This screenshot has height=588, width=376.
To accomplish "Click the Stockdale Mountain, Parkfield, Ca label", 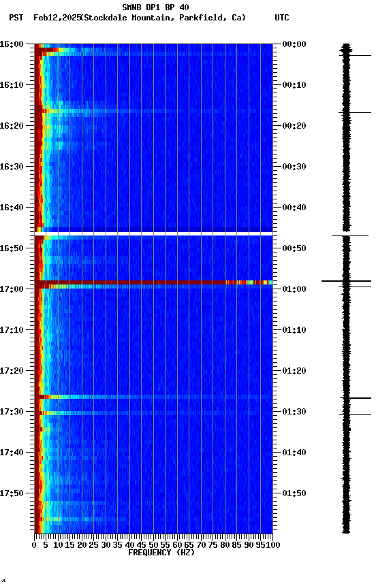I will 163,18.
